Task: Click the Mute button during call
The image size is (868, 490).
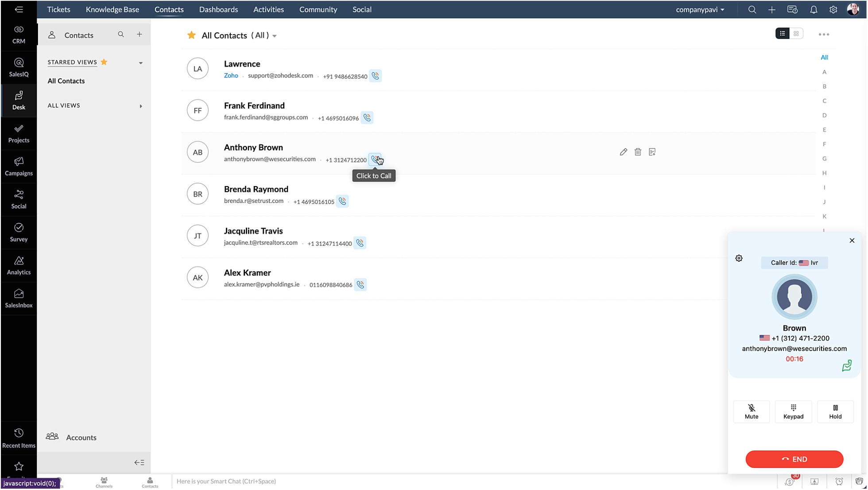Action: click(751, 411)
